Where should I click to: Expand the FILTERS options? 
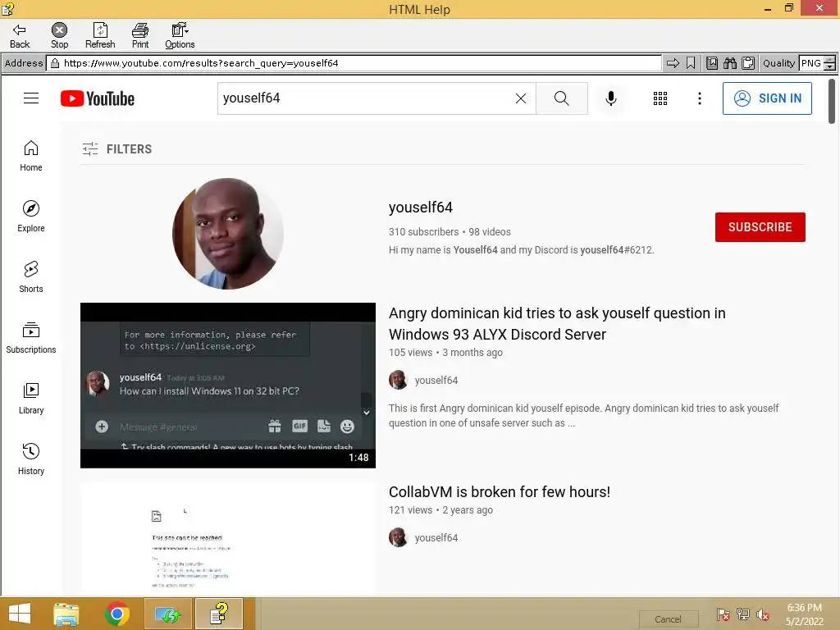tap(117, 149)
